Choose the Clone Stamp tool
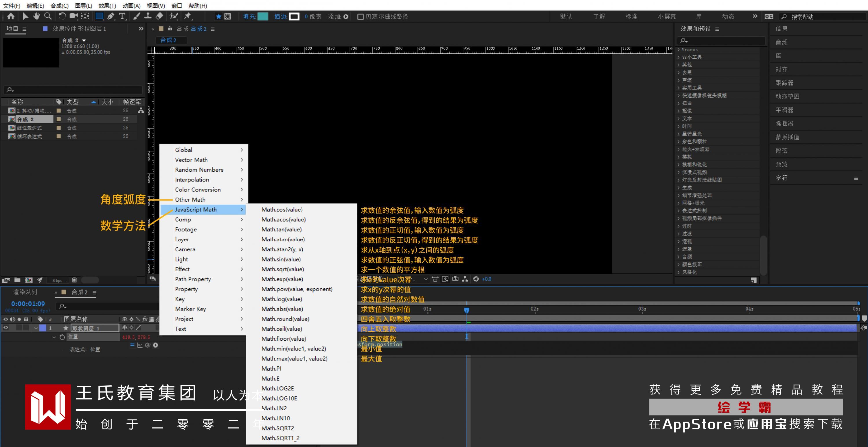Viewport: 868px width, 447px height. tap(148, 16)
